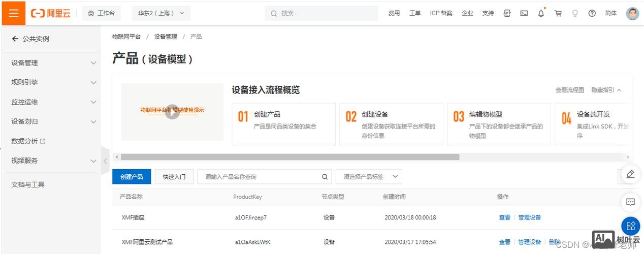Open the 工单 menu

point(415,13)
